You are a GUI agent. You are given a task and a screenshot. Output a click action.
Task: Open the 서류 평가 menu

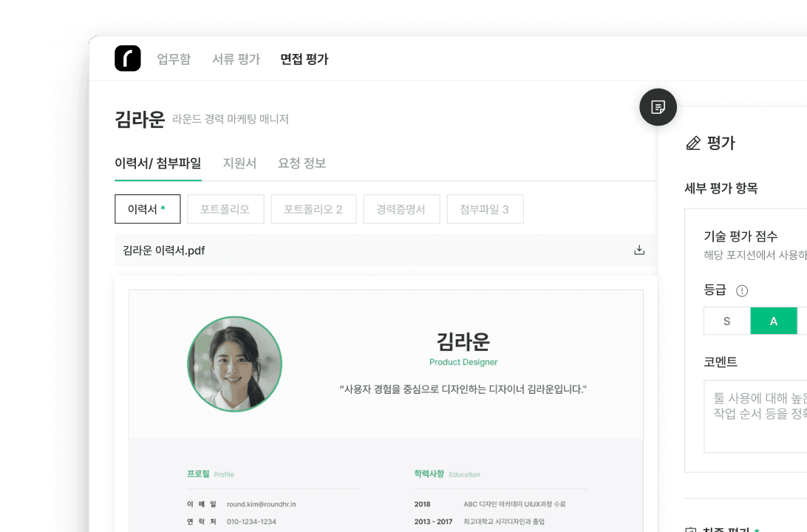coord(236,60)
